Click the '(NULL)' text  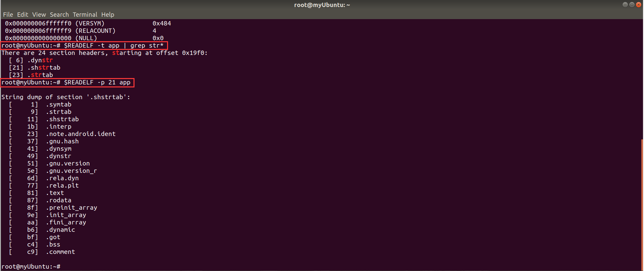click(x=86, y=38)
